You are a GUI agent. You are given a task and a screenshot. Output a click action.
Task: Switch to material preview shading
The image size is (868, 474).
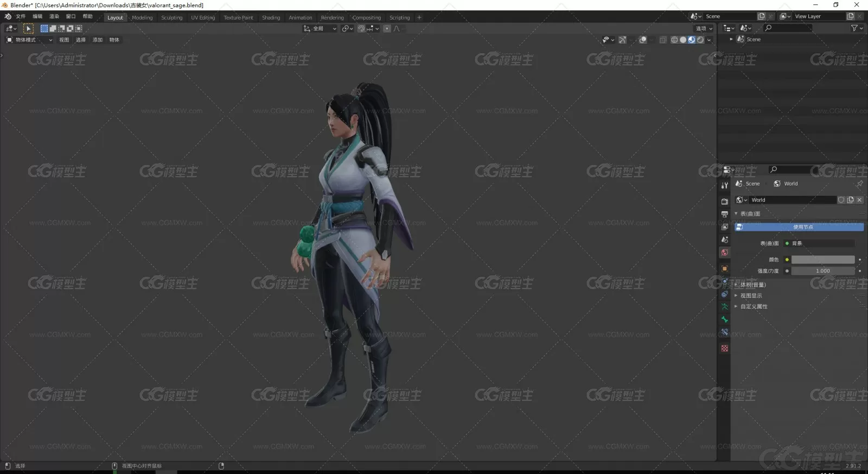[x=692, y=40]
